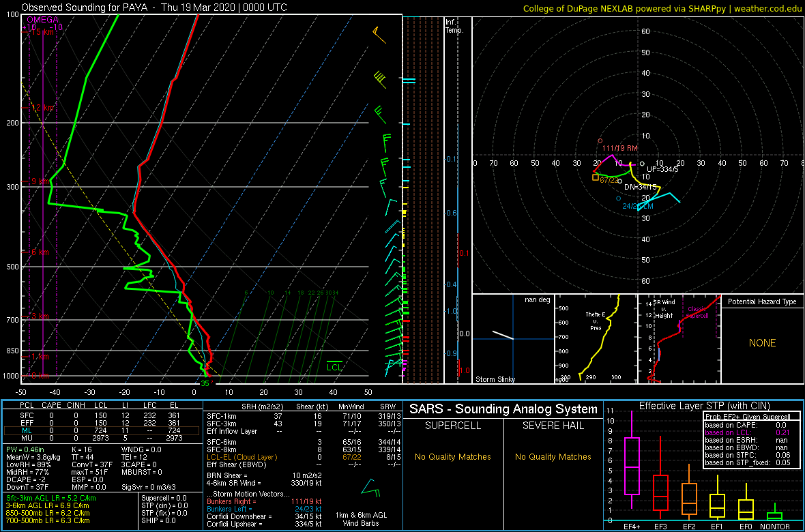Click the 'MeanW = 3.8g/kg' value
The height and width of the screenshot is (532, 805).
(x=34, y=457)
